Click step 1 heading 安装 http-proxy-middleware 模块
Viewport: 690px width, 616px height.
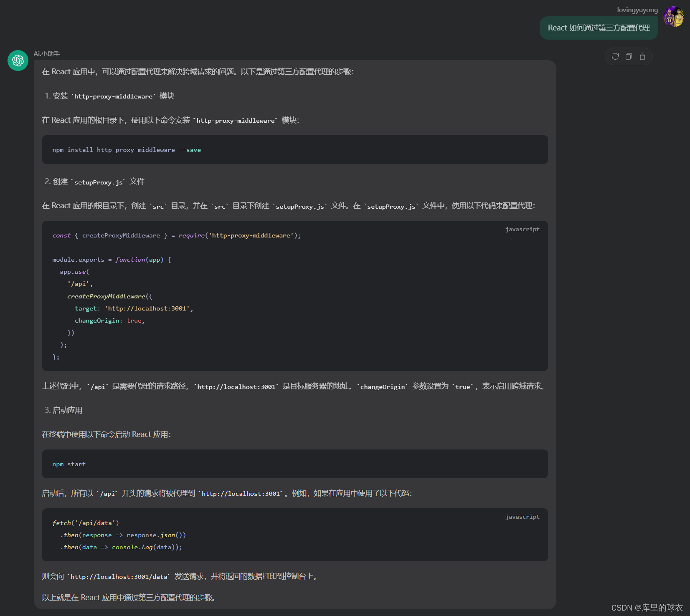click(x=109, y=96)
